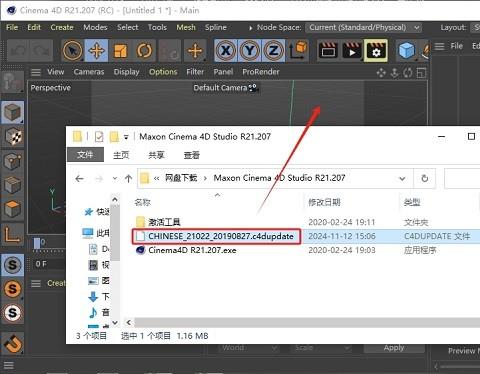The width and height of the screenshot is (480, 374).
Task: Click the Undo arrow icon
Action: coord(18,51)
